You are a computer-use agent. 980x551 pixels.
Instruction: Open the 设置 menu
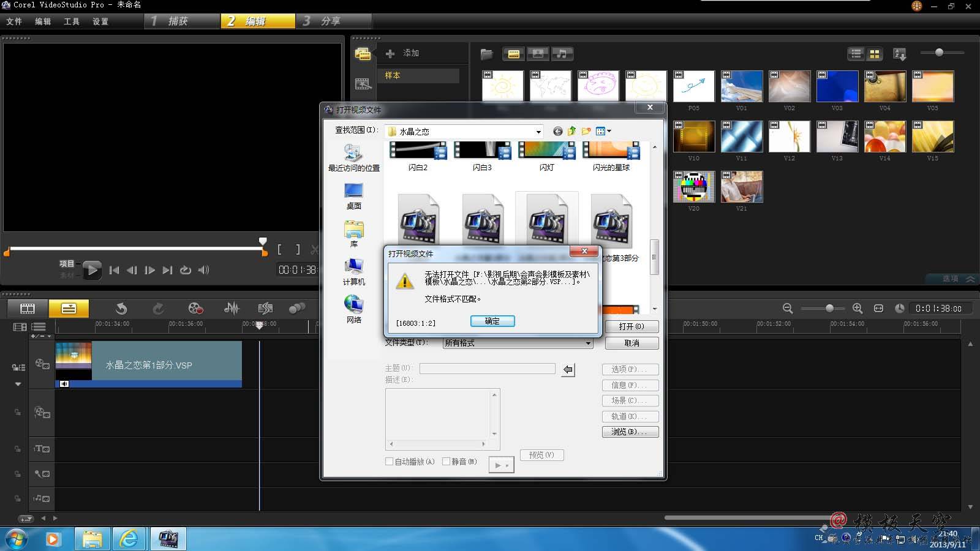click(x=100, y=21)
